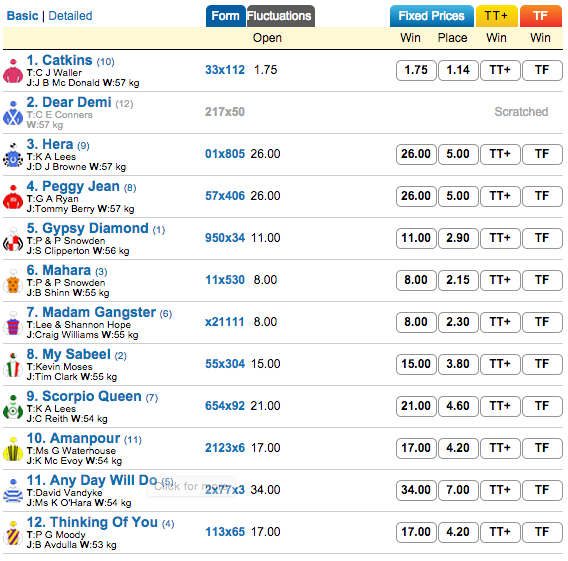568x561 pixels.
Task: Select Amanpour win price 17.00
Action: click(x=416, y=448)
